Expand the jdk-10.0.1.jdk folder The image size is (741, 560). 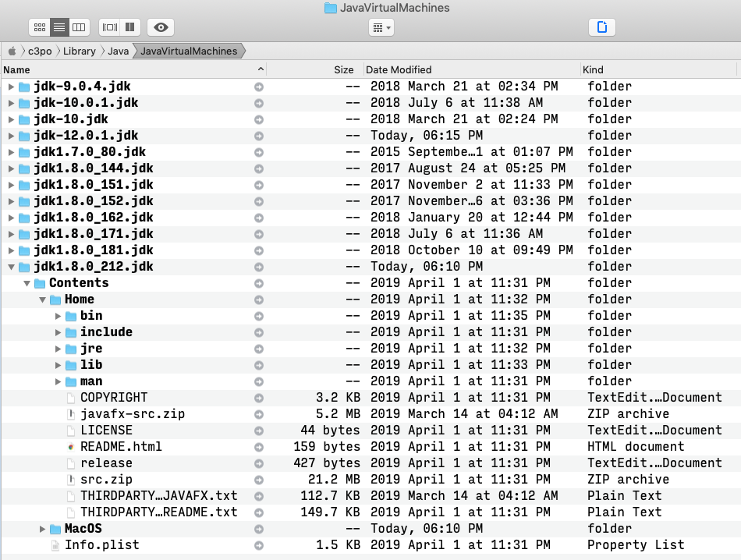coord(12,103)
